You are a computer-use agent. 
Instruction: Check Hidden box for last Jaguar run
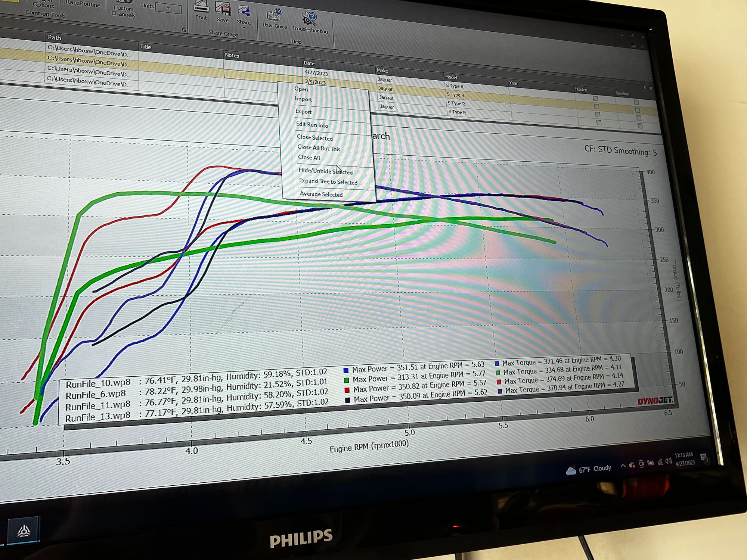599,123
